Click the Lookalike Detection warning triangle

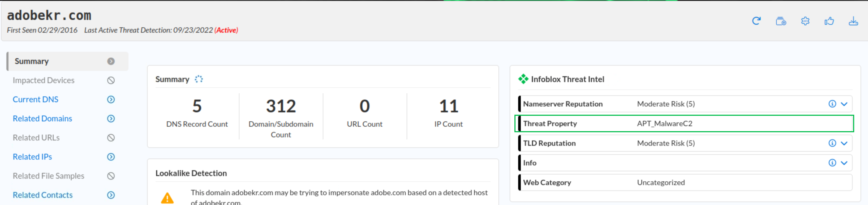click(x=167, y=198)
